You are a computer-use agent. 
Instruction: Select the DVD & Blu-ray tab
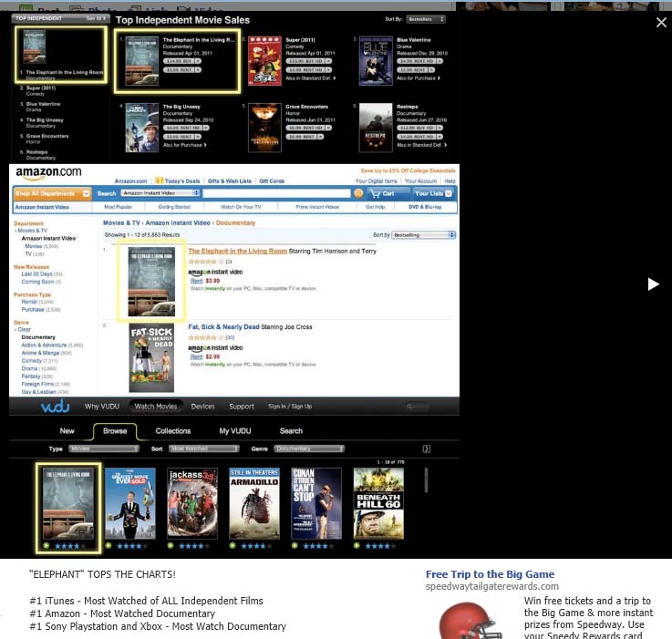click(425, 207)
